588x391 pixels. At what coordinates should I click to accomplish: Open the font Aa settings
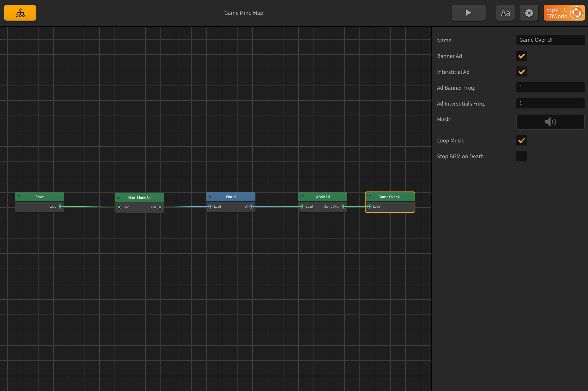pyautogui.click(x=505, y=13)
